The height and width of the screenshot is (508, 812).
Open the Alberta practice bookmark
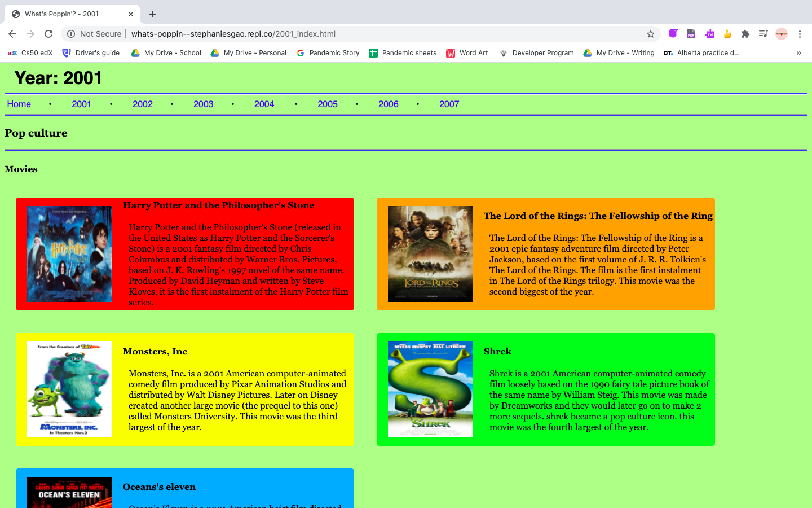[701, 53]
